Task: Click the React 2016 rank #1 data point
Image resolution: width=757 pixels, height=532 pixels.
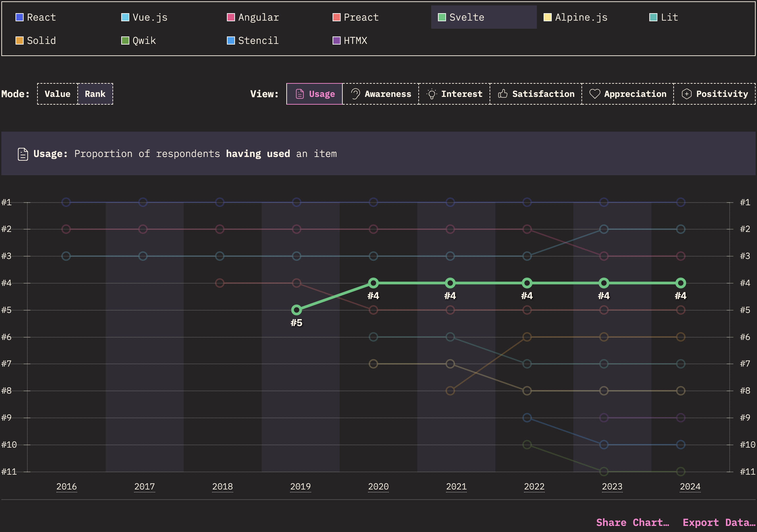Action: [x=66, y=202]
